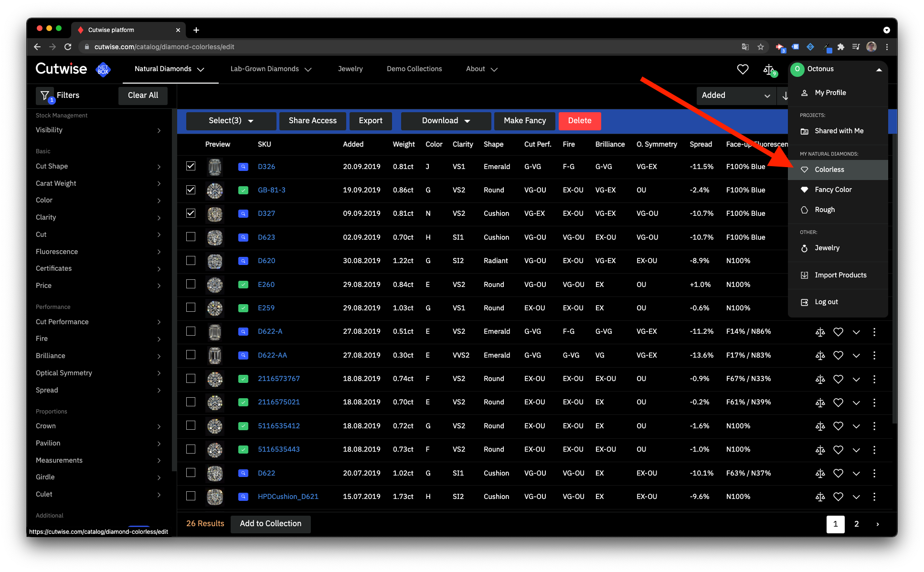This screenshot has height=572, width=924.
Task: Click the Export button
Action: pos(371,121)
